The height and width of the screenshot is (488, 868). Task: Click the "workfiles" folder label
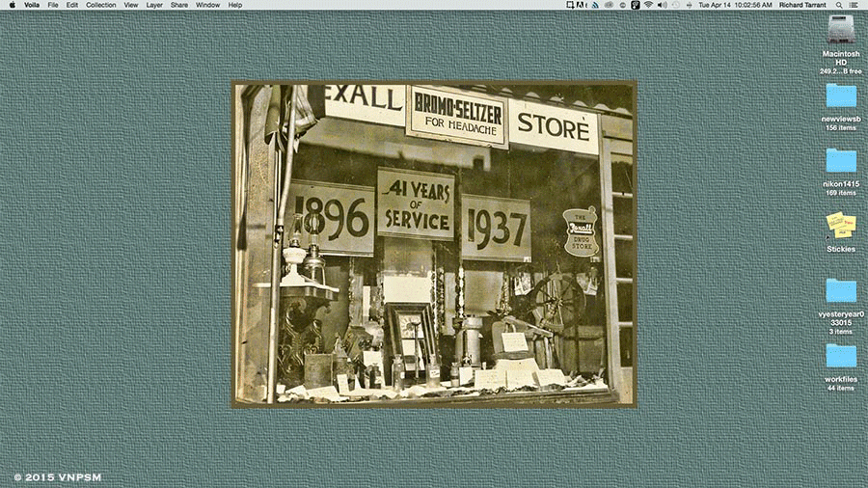click(841, 380)
